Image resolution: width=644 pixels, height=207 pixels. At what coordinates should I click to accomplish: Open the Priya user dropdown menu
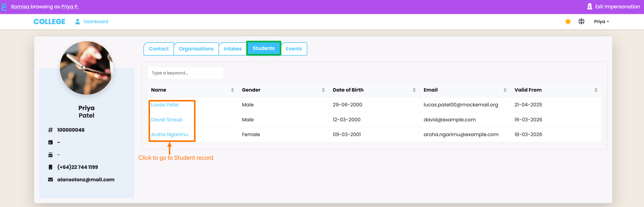coord(601,22)
